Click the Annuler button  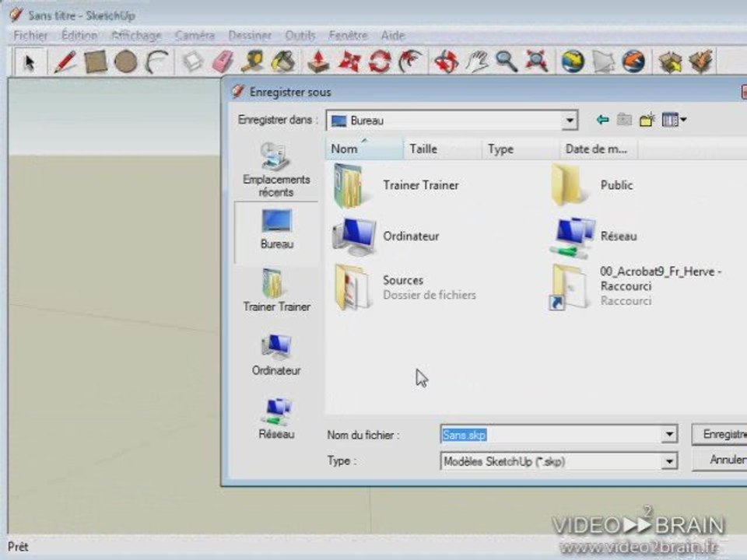click(719, 460)
